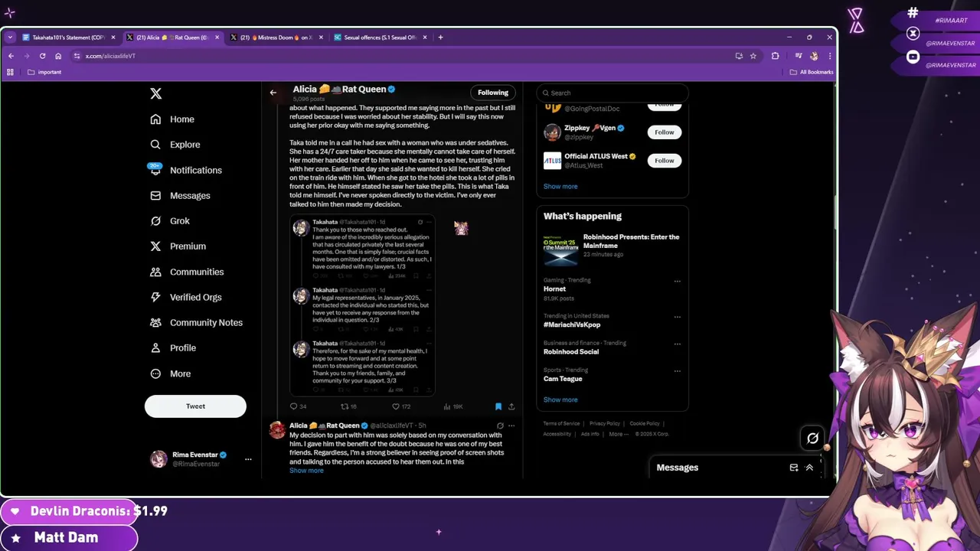Click the Tweet button
Viewport: 980px width, 551px height.
(195, 406)
